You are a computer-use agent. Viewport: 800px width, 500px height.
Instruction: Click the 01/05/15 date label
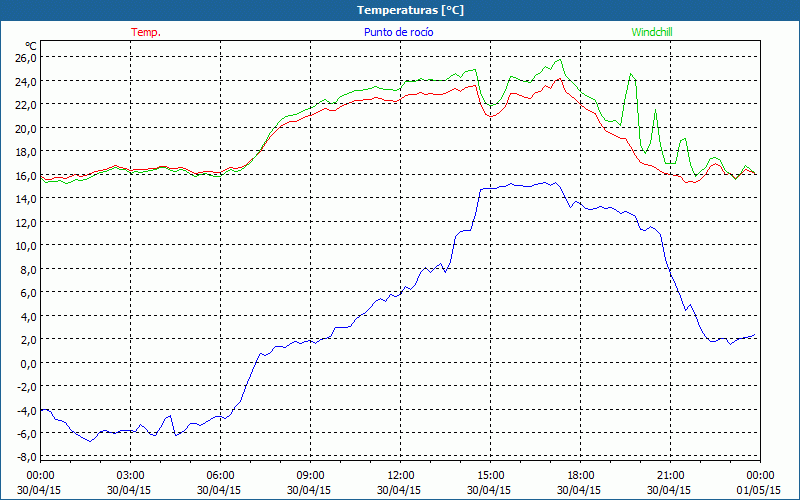[759, 490]
